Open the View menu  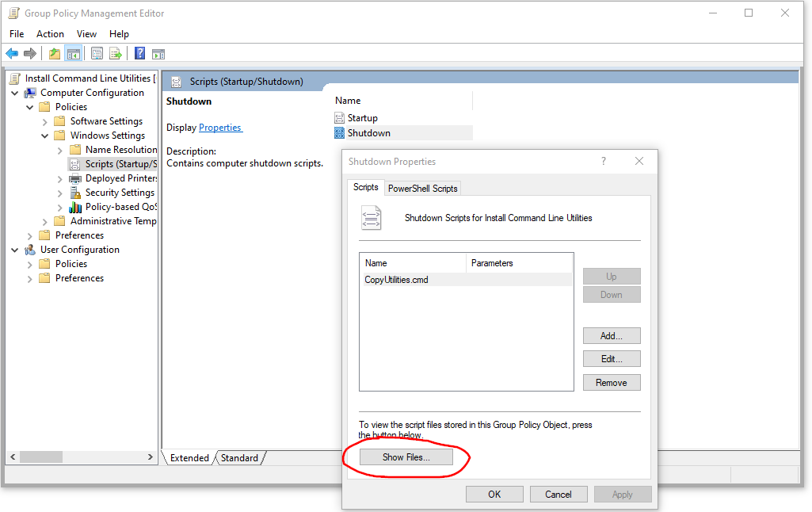[86, 33]
